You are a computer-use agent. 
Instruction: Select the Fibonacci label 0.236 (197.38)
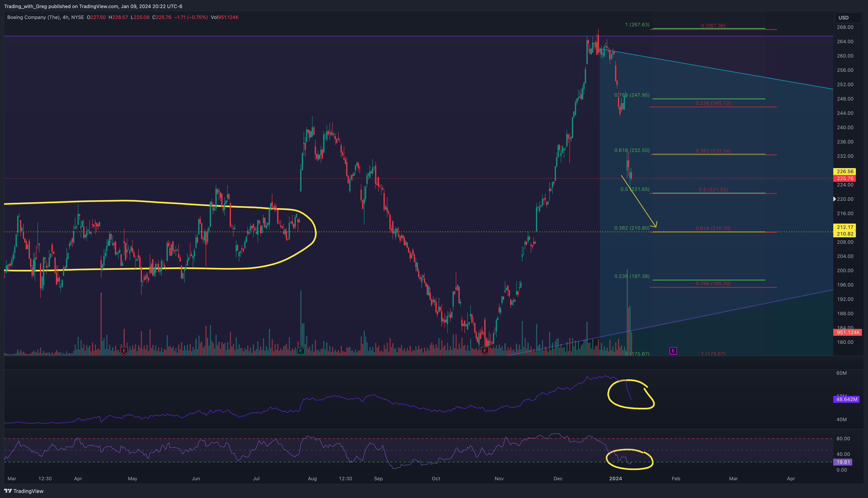coord(632,276)
